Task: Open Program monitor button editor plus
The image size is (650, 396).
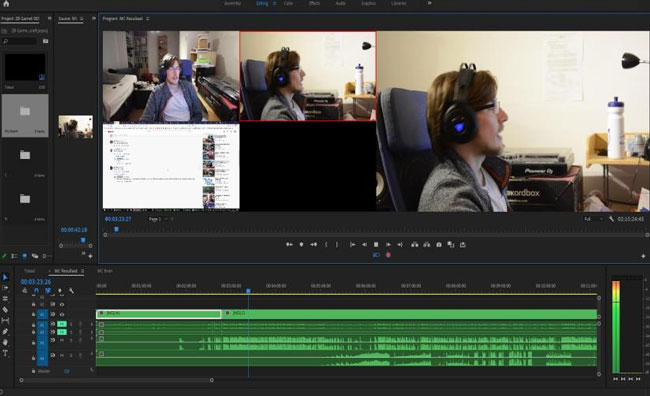Action: 643,256
